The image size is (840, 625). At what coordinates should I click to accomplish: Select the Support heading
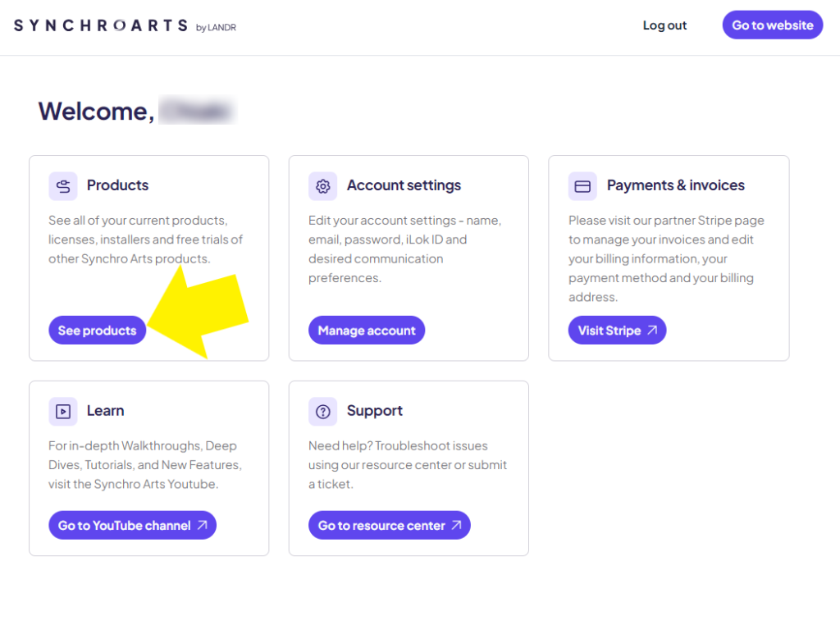pyautogui.click(x=374, y=411)
